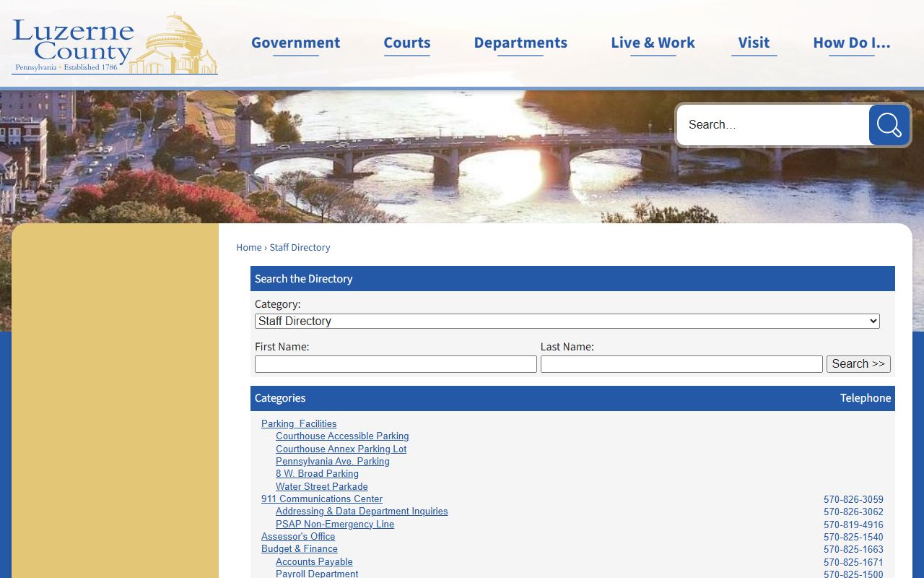Open Addressing & Data Department Inquiries link

pyautogui.click(x=362, y=511)
